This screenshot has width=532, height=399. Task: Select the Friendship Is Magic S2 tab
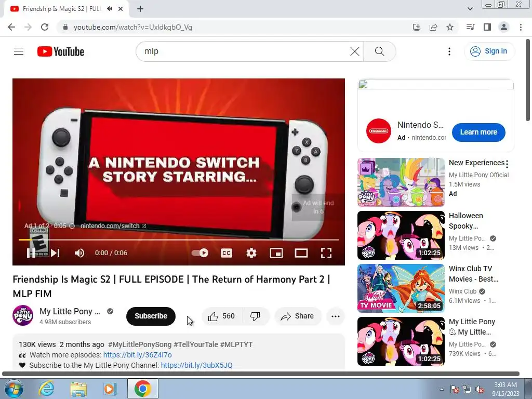66,9
